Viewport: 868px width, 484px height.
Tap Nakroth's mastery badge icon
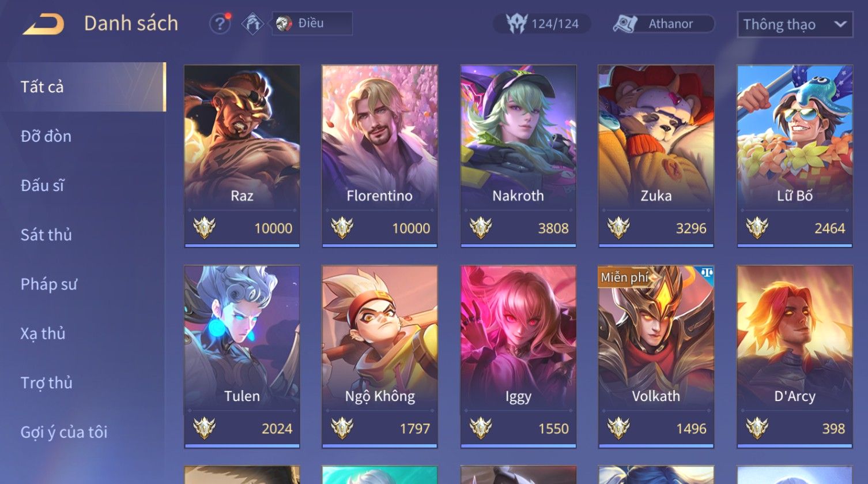coord(480,228)
